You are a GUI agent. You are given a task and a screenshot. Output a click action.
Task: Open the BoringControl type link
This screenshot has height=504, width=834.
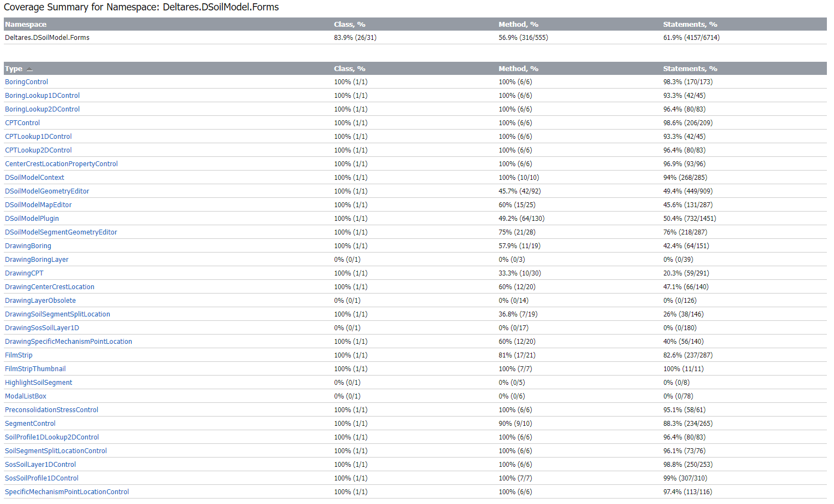point(26,82)
